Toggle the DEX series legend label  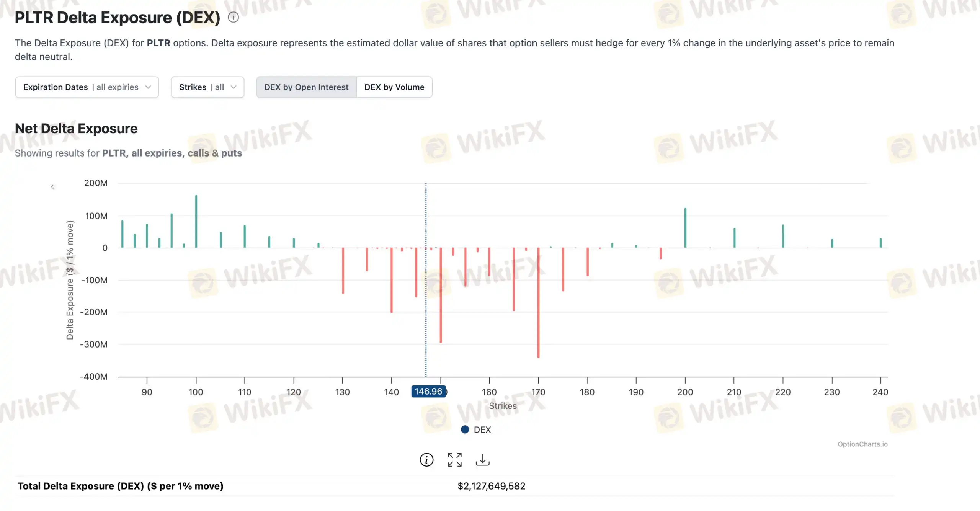(482, 429)
